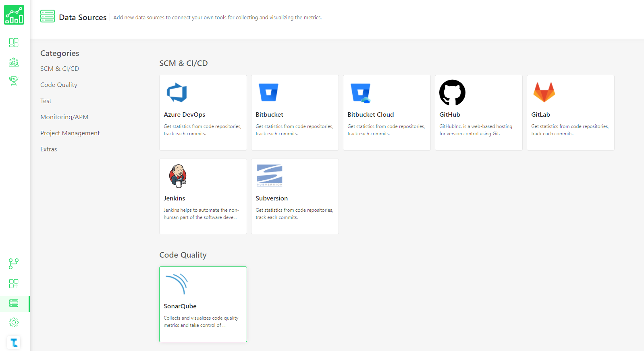Select Project Management category
The image size is (644, 351).
(x=70, y=133)
